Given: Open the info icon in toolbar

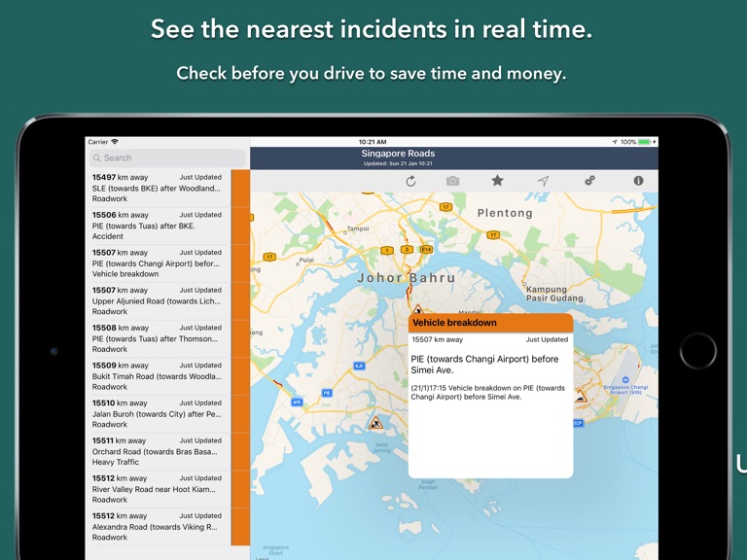Looking at the screenshot, I should [x=638, y=181].
